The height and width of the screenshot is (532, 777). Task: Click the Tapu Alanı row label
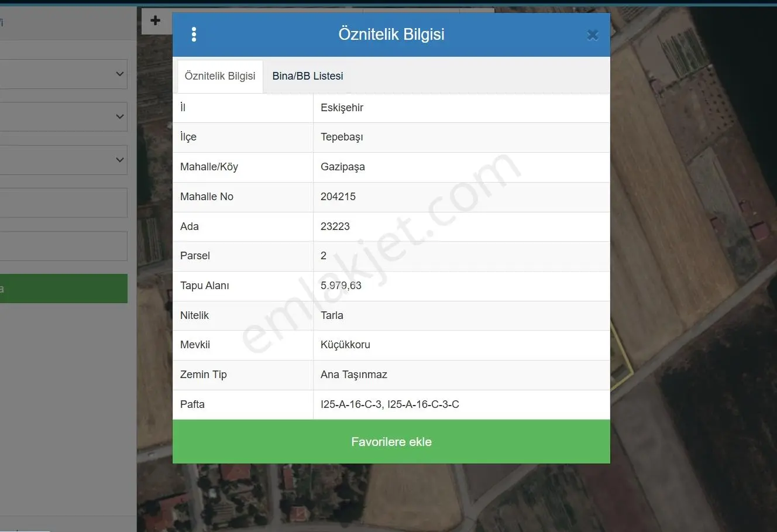coord(204,286)
